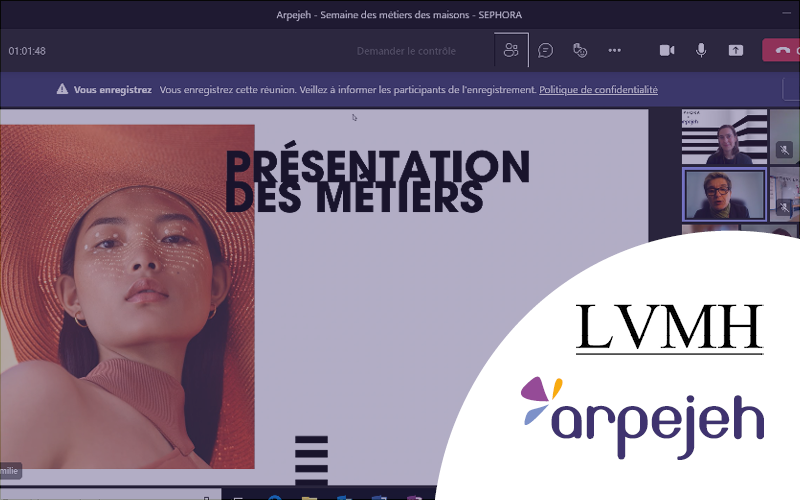
Task: Mute or unmute the microphone
Action: pos(702,50)
